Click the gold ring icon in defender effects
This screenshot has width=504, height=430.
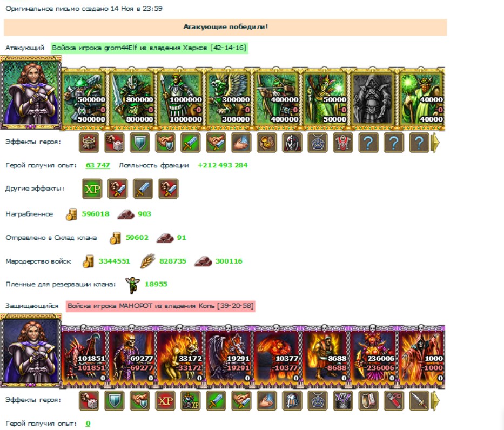pos(368,401)
